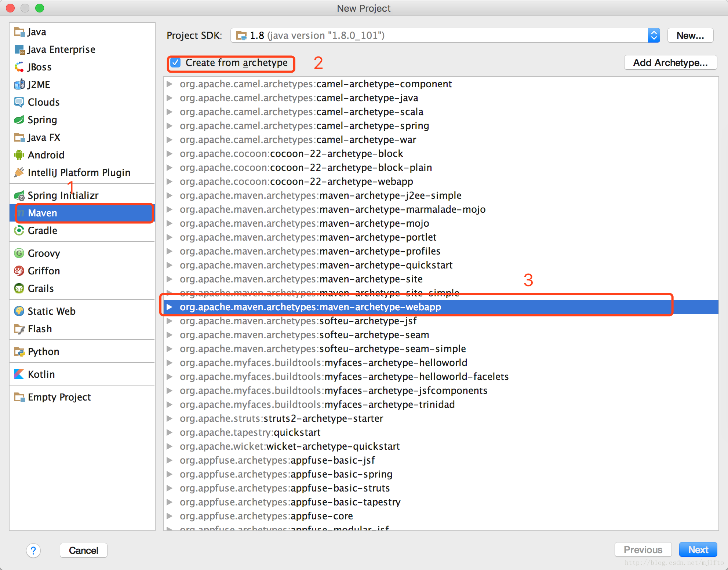Select maven-archetype-portlet archetype
Viewport: 728px width, 570px height.
pos(441,237)
